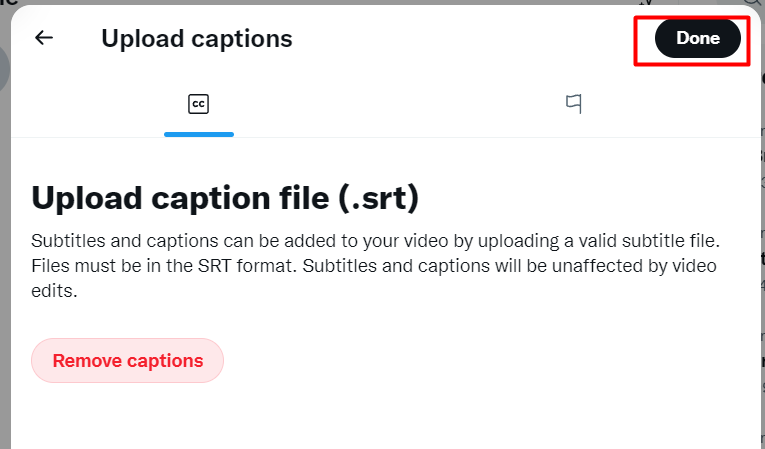Click the Upload captions dialog title
The height and width of the screenshot is (449, 765).
(x=197, y=39)
